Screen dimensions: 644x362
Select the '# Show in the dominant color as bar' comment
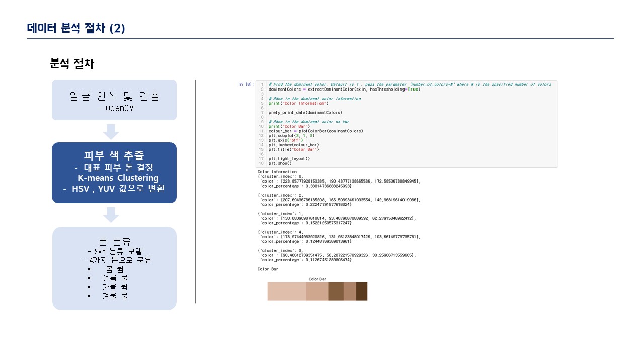tap(308, 122)
